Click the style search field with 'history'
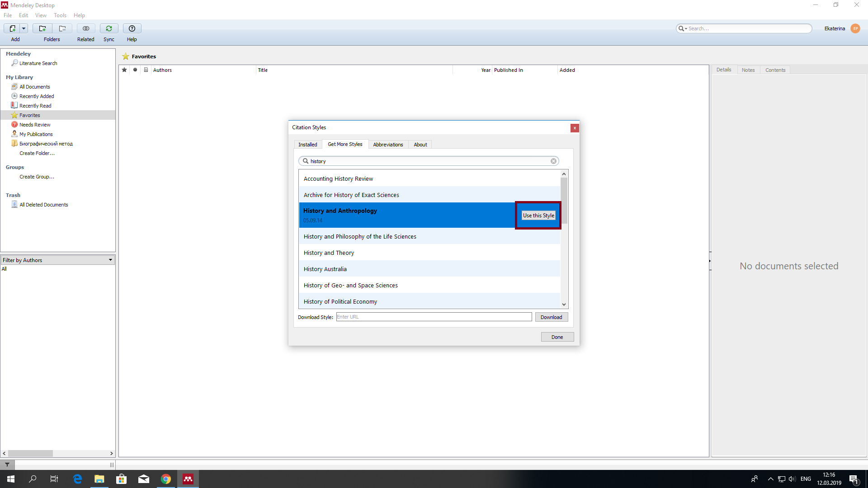868x488 pixels. click(429, 161)
